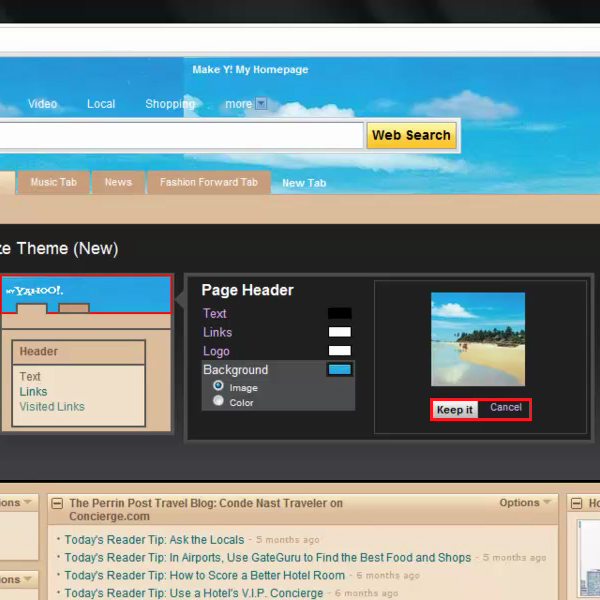The width and height of the screenshot is (600, 600).
Task: Open Options menu of Perrin Post module
Action: pos(525,502)
